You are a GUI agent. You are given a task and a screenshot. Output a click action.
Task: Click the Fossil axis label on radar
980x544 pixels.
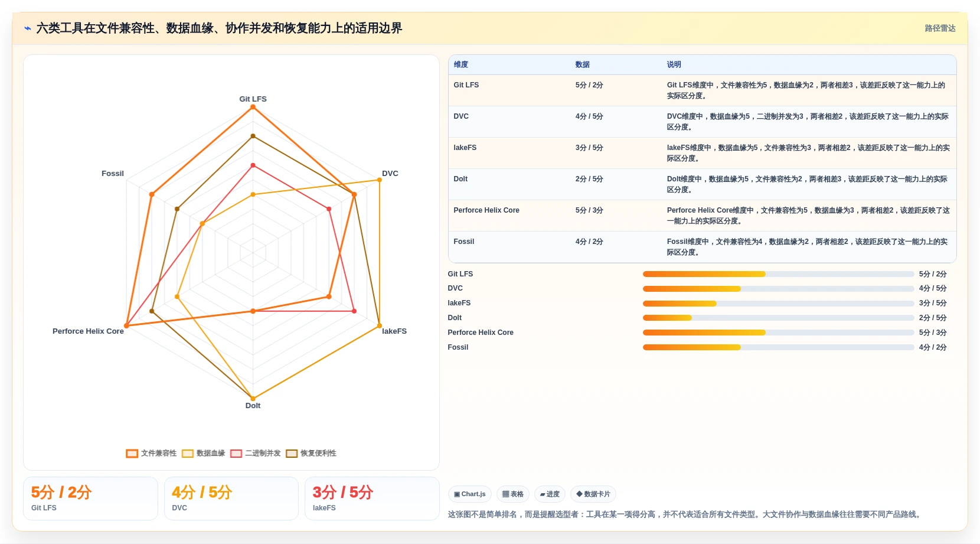pyautogui.click(x=113, y=174)
